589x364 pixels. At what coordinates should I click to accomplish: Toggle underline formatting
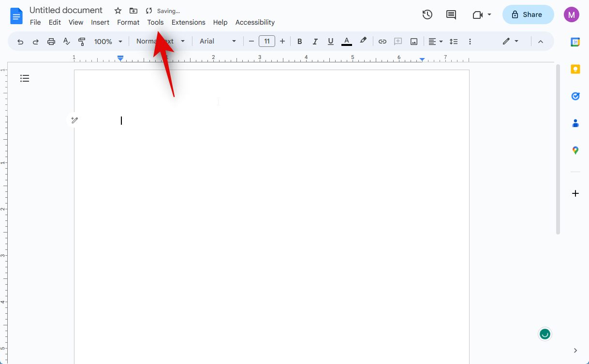pos(331,42)
